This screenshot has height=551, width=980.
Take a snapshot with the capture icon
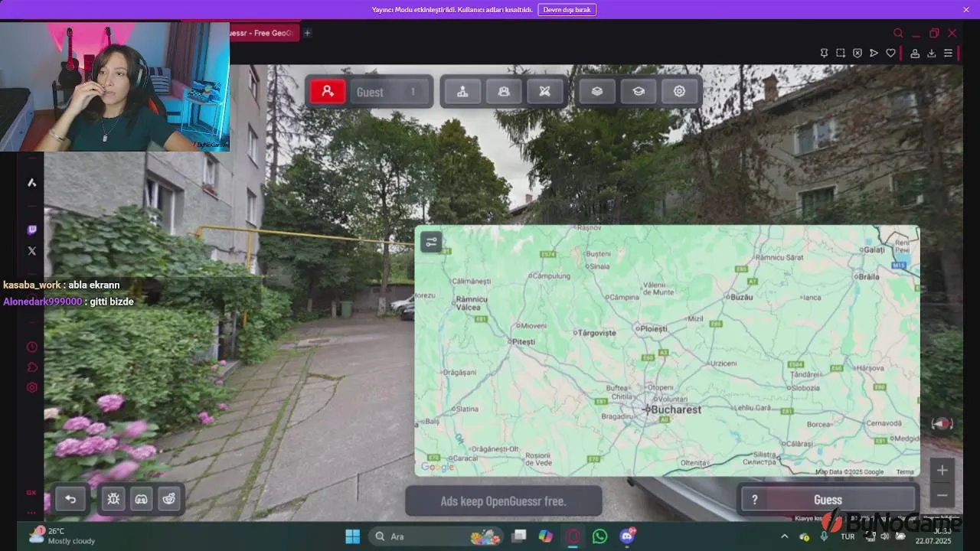[841, 53]
